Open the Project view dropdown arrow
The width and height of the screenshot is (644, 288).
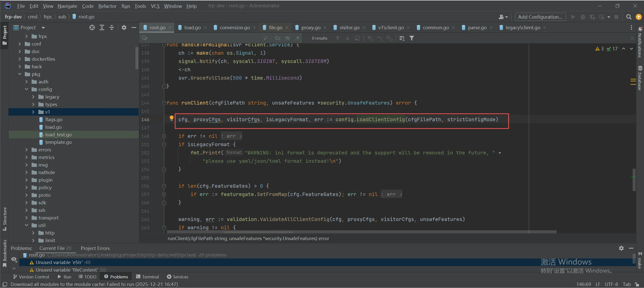click(43, 27)
